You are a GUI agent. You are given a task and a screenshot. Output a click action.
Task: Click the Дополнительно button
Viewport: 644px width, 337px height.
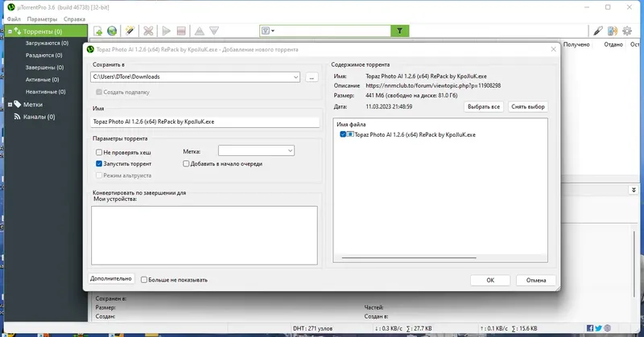click(x=111, y=278)
